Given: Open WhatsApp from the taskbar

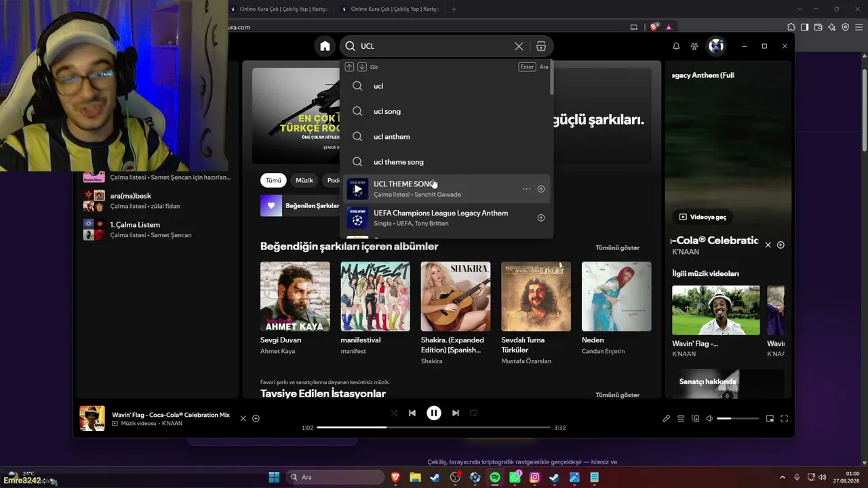Looking at the screenshot, I should pos(515,477).
